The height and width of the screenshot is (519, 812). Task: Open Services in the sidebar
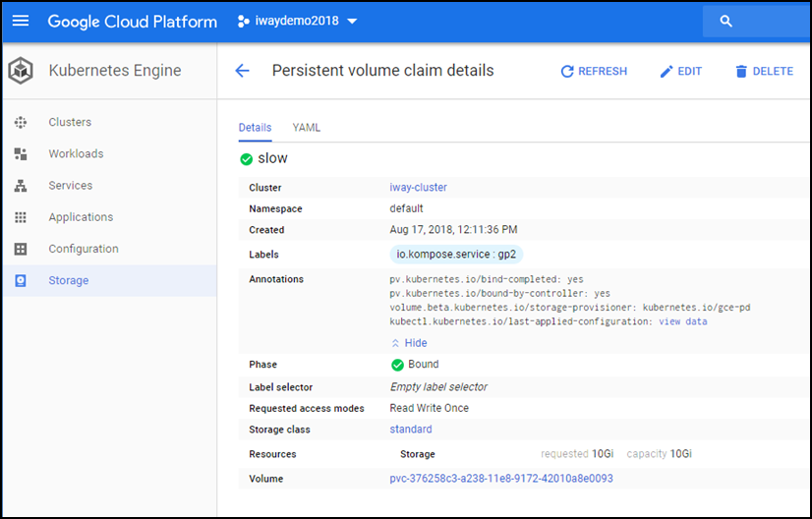pos(71,186)
